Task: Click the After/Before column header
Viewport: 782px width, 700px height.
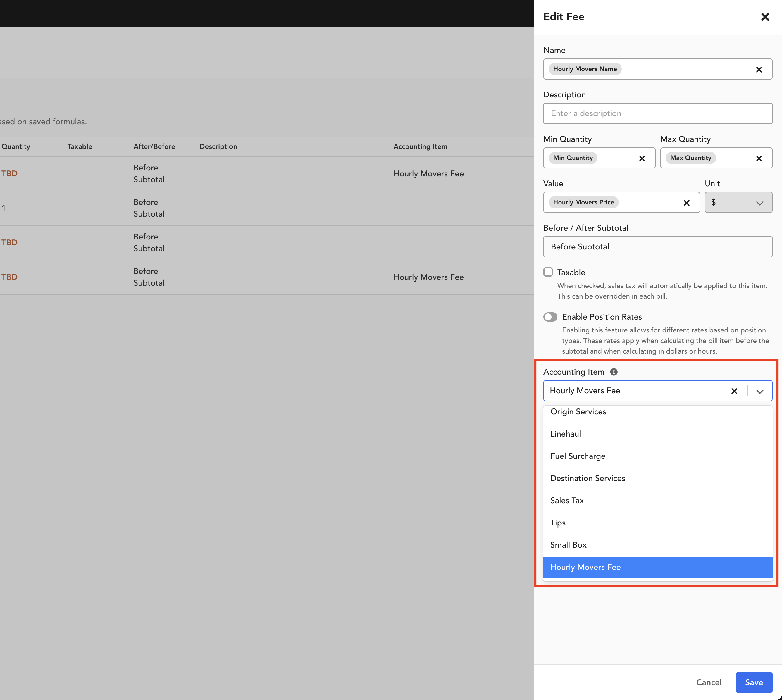Action: (x=154, y=146)
